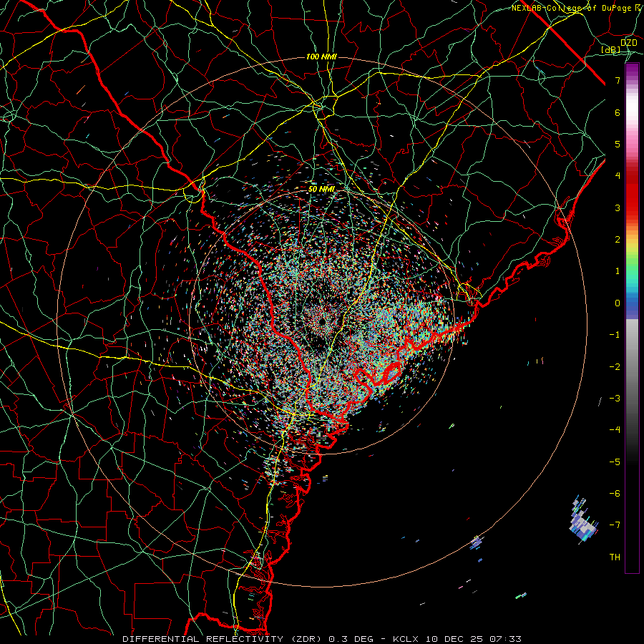Click the "10 DEC 25 07:33" timestamp

pos(473,639)
